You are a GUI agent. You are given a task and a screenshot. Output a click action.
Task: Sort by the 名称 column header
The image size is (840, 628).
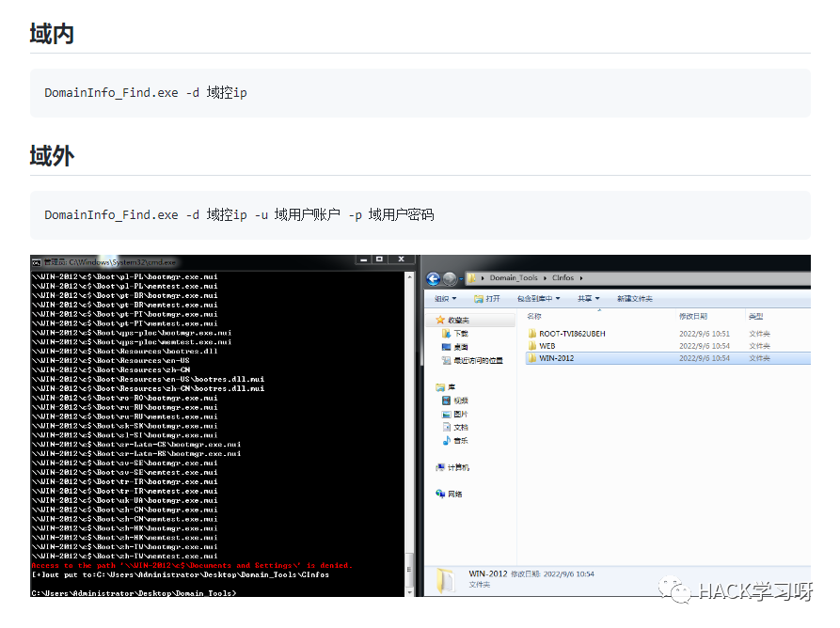[x=534, y=317]
